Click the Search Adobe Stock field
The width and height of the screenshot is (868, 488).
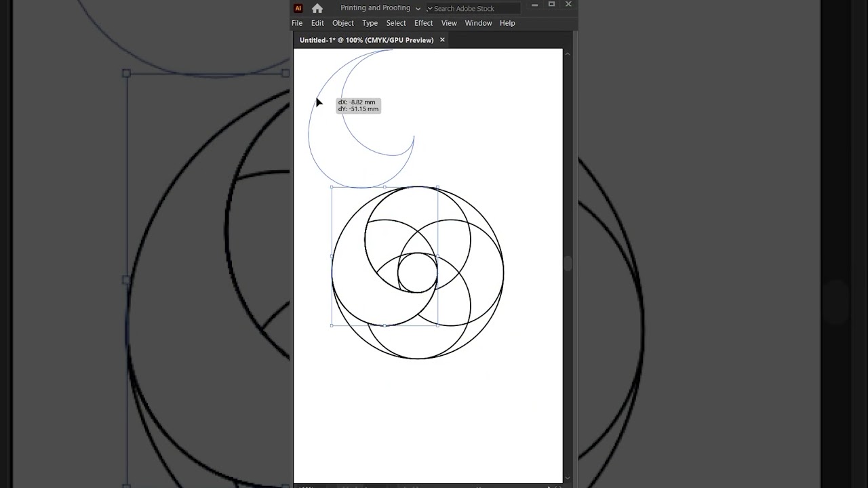475,9
